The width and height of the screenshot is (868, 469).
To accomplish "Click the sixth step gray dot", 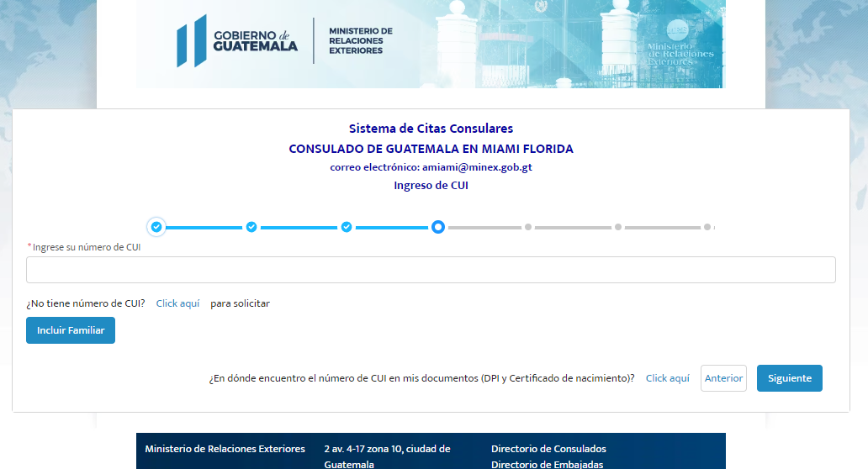I will (x=618, y=227).
